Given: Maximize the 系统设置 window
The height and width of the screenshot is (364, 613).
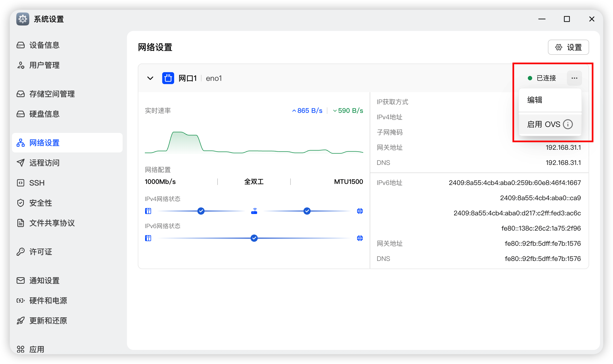Looking at the screenshot, I should coord(567,19).
